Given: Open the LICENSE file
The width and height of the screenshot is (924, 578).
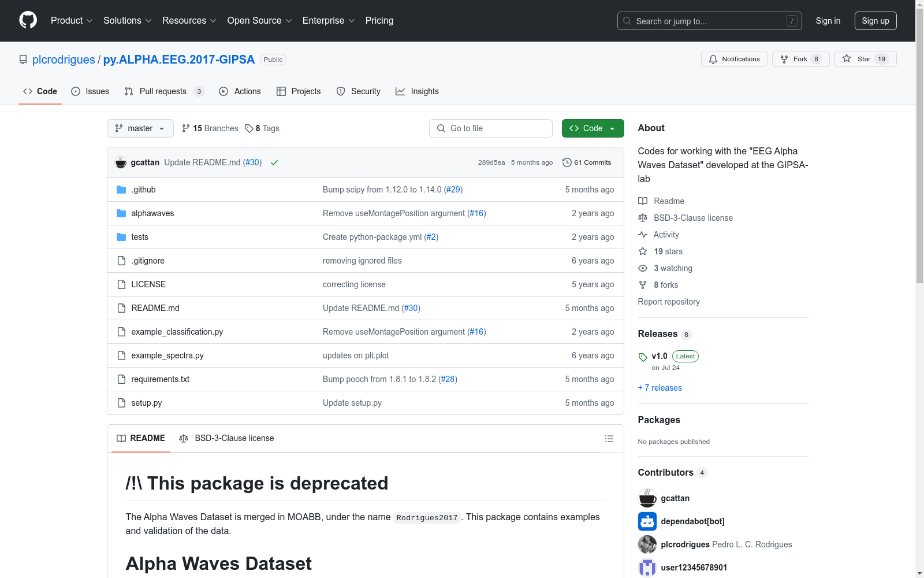Looking at the screenshot, I should pos(148,284).
